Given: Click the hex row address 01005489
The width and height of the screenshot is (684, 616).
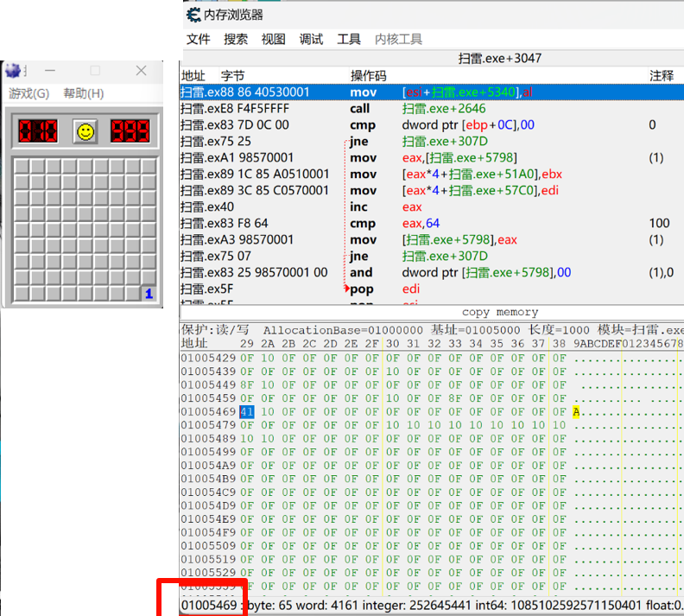Looking at the screenshot, I should [x=208, y=438].
